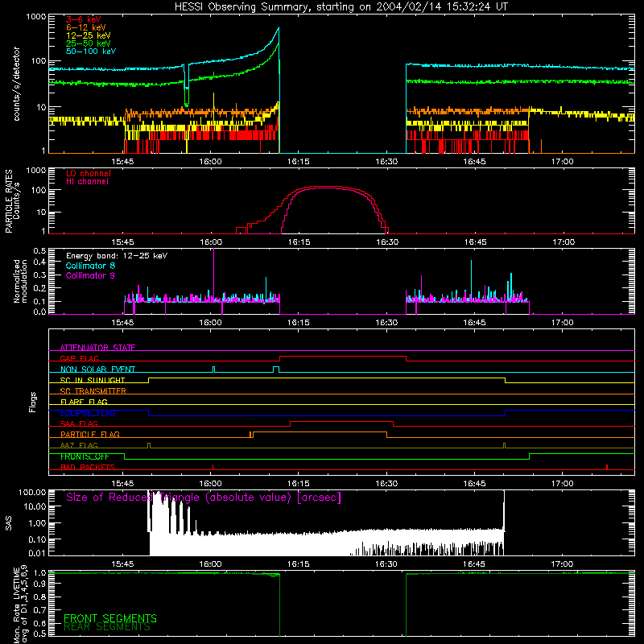Select the Collimator 9 legend label
644x644 pixels.
click(x=90, y=275)
